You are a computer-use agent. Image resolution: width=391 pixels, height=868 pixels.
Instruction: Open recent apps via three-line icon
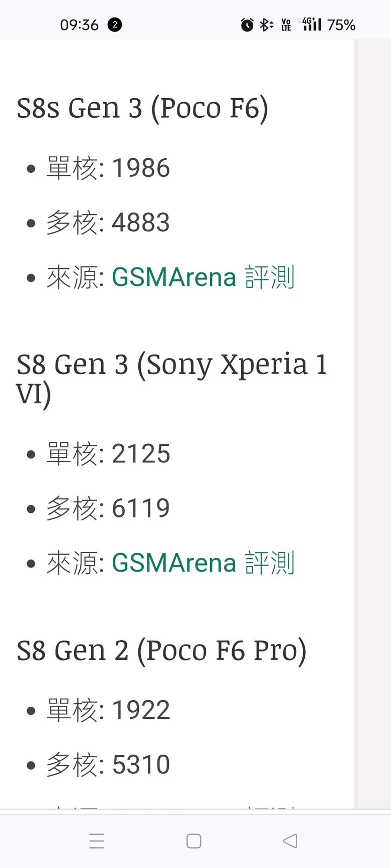click(97, 840)
